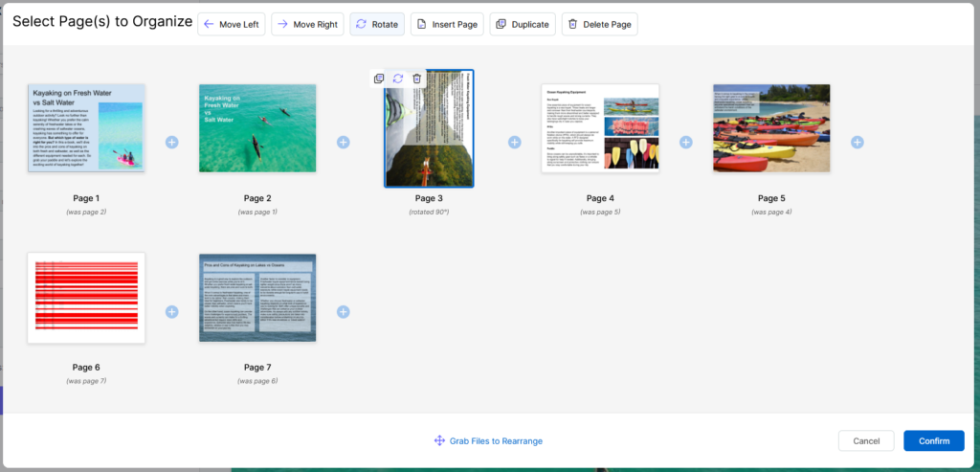
Task: Click plus icon between Page 3 and Page 4
Action: pos(514,143)
